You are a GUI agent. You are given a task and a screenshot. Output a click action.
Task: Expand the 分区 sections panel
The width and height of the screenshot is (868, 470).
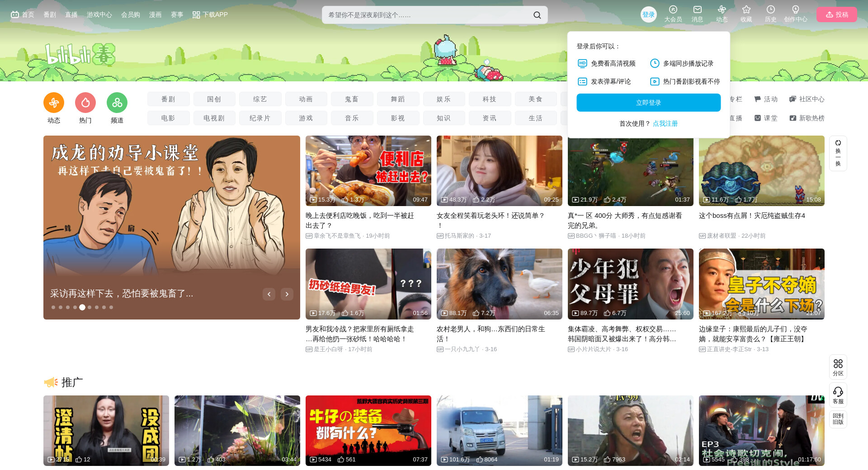(x=838, y=367)
